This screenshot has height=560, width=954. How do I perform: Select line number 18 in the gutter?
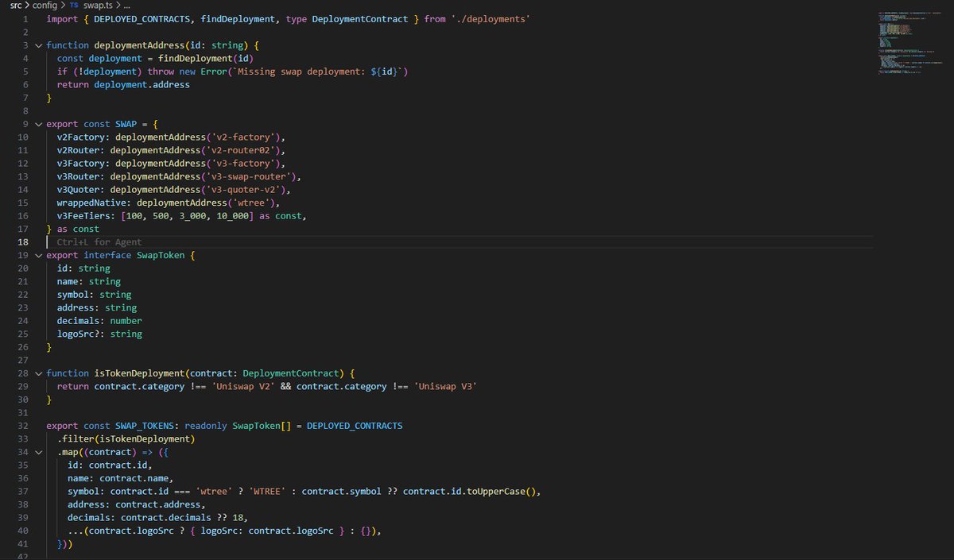point(23,241)
